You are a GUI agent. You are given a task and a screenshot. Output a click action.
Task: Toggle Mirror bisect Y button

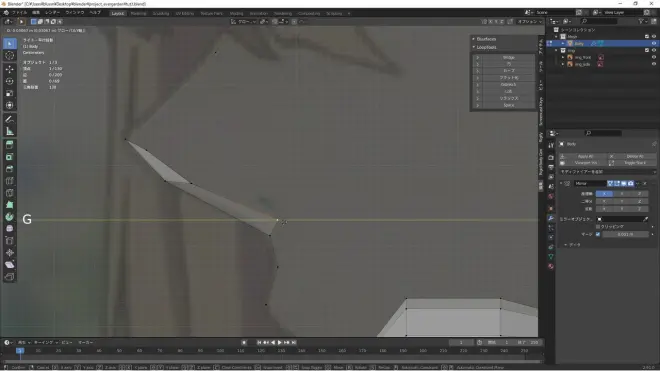(x=622, y=201)
